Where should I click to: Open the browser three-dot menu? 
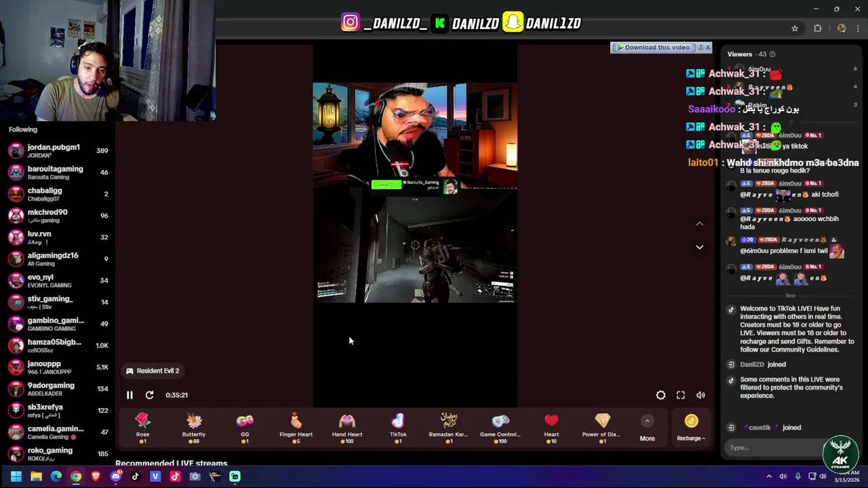tap(858, 28)
